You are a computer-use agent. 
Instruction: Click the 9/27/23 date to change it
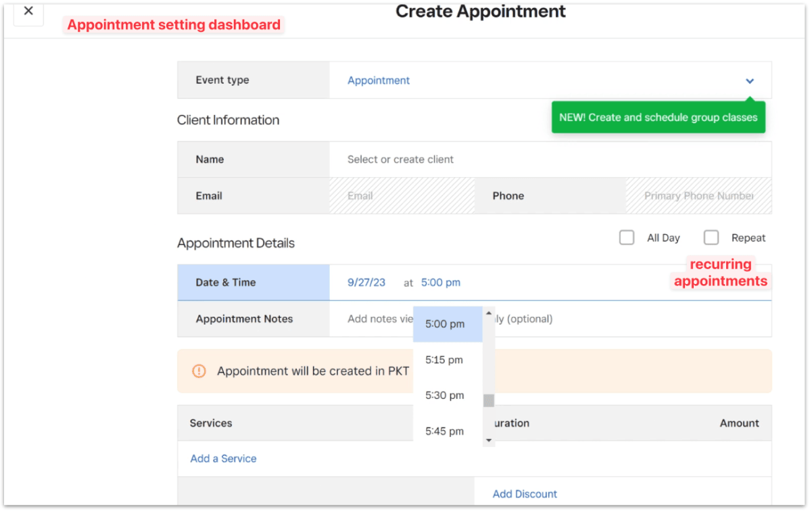pyautogui.click(x=366, y=282)
